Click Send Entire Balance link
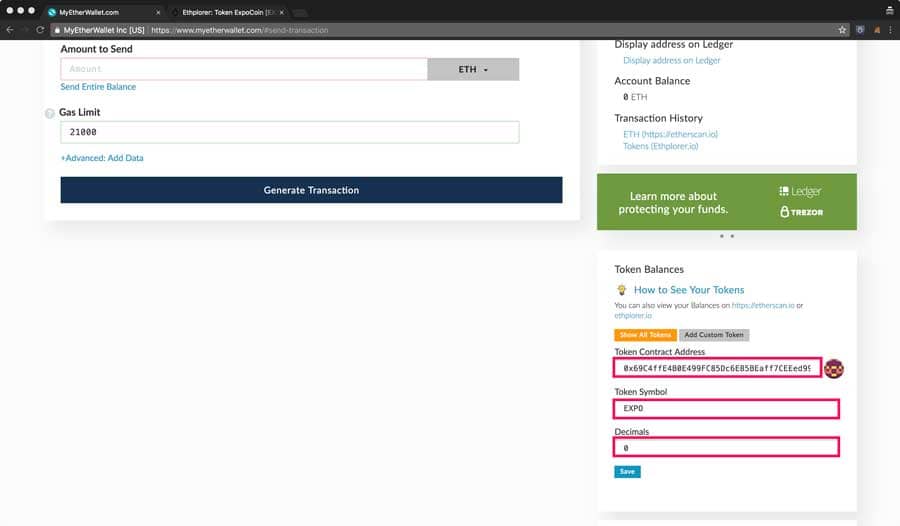Image resolution: width=900 pixels, height=526 pixels. 98,87
